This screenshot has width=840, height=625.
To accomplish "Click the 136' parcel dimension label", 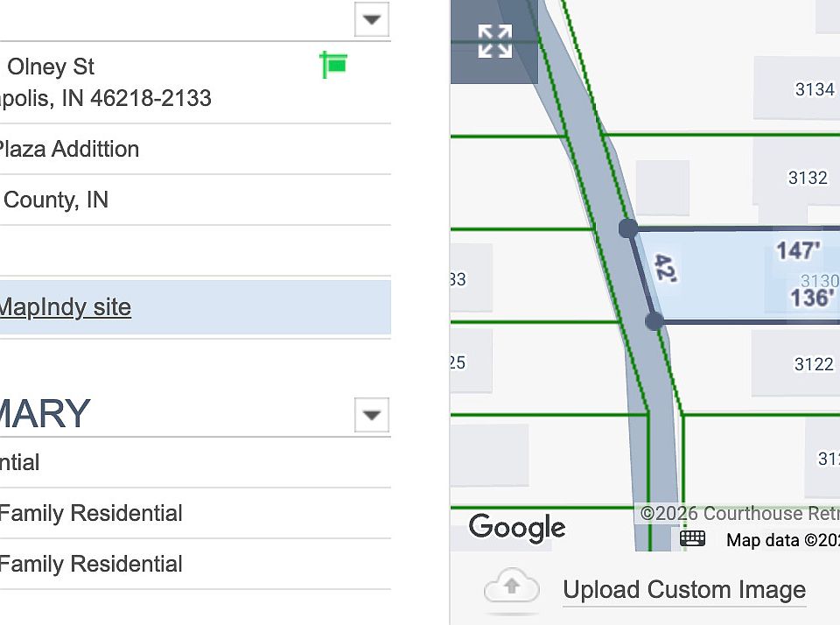I will point(812,298).
